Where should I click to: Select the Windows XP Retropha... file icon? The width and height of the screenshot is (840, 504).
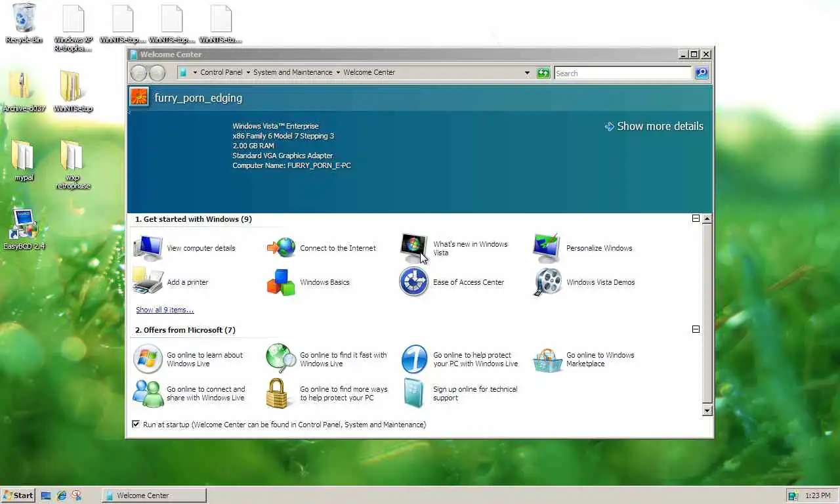point(73,28)
